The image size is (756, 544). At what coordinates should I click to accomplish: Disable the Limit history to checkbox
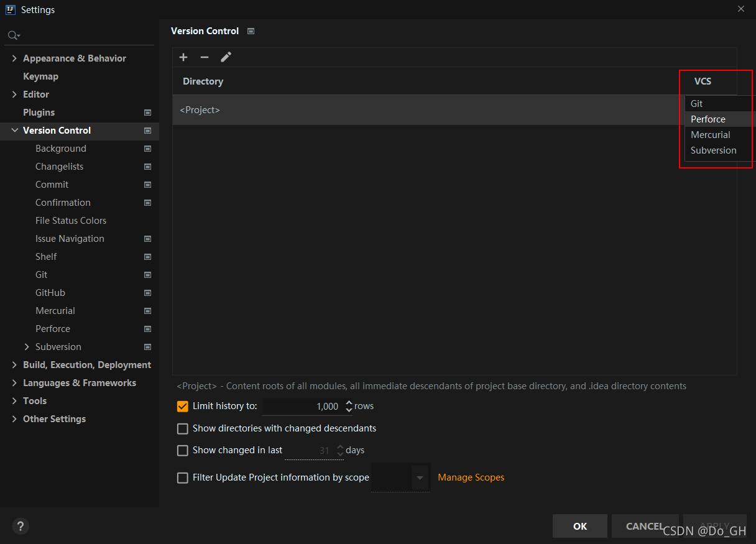pos(183,406)
